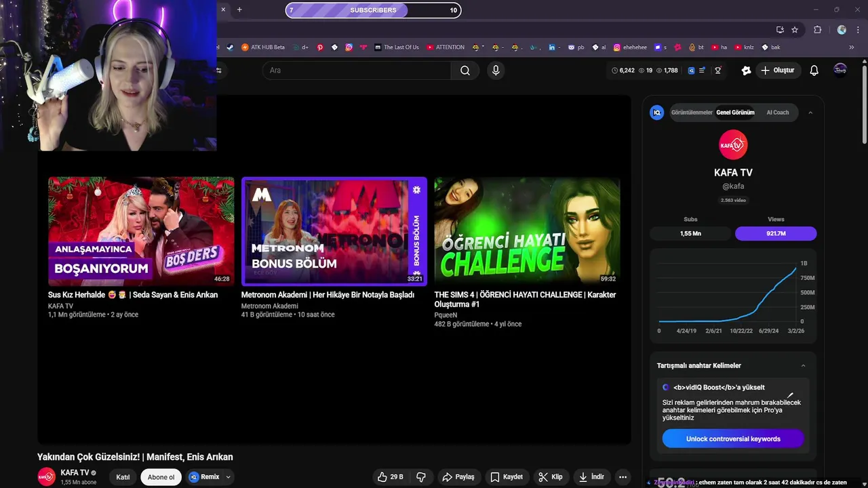Image resolution: width=868 pixels, height=488 pixels.
Task: Close the current browser tab
Action: click(223, 9)
